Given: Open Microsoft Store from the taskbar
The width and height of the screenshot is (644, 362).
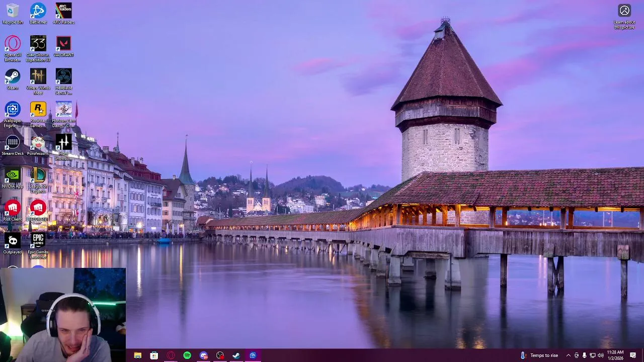Looking at the screenshot, I should pyautogui.click(x=154, y=355).
